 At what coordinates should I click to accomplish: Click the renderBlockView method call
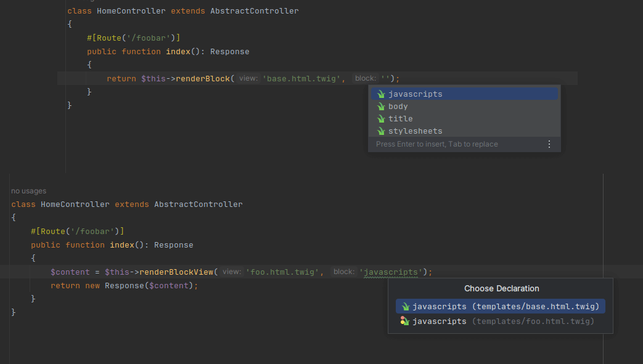[176, 272]
